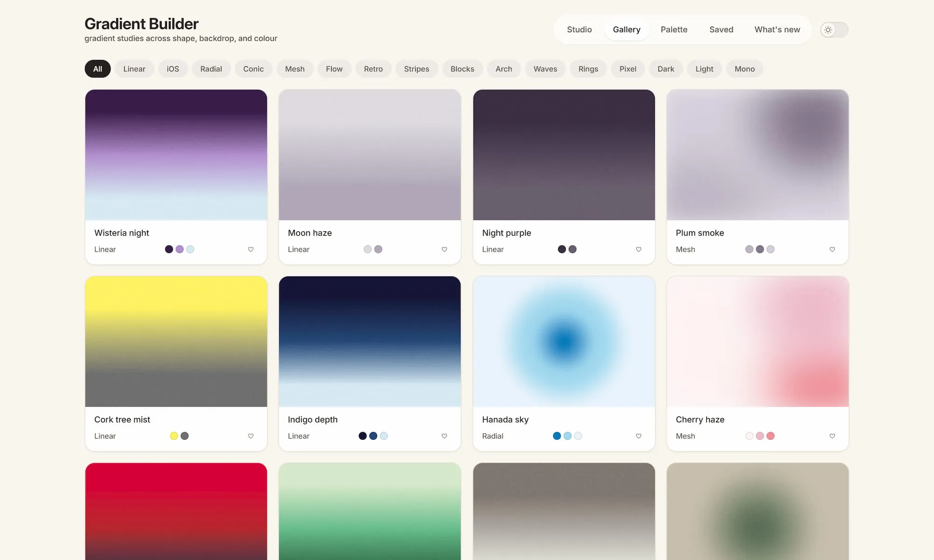The image size is (934, 560).
Task: Filter gallery by Mono
Action: click(744, 69)
